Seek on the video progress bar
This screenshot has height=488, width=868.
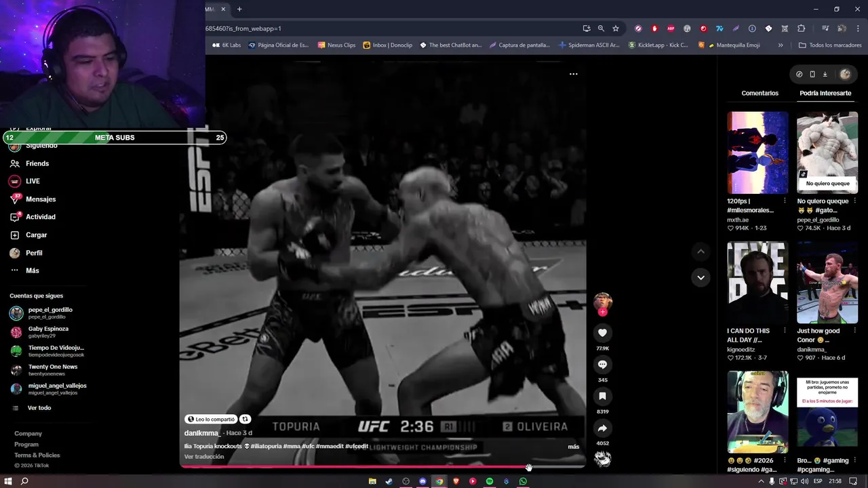pyautogui.click(x=382, y=467)
